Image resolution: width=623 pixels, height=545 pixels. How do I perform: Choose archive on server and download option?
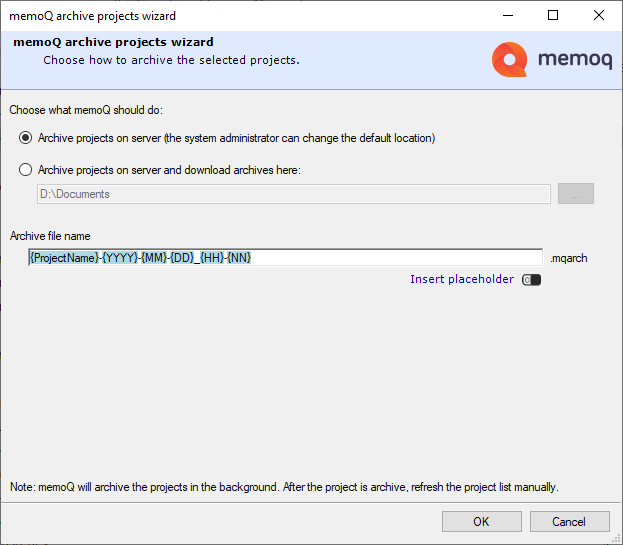26,170
